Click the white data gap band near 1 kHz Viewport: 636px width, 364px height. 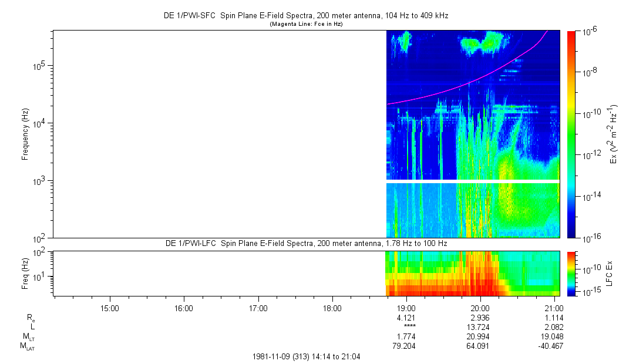473,181
